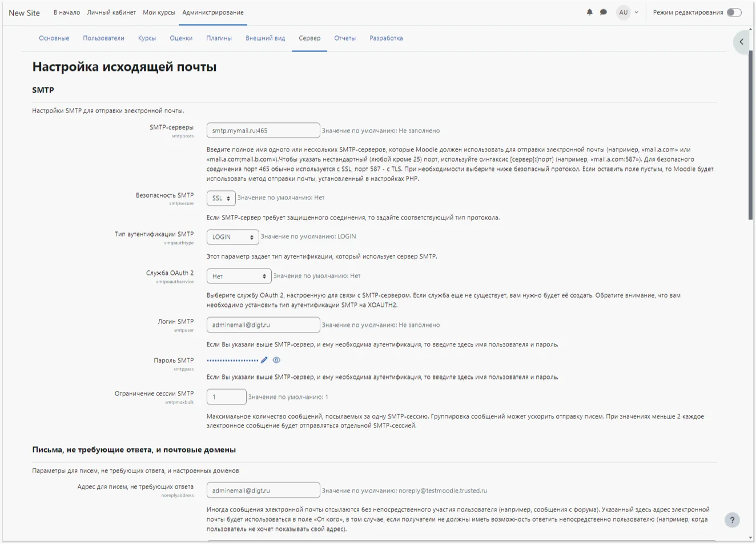Click the pencil icon to edit SMTP password
This screenshot has height=544, width=756.
point(264,360)
